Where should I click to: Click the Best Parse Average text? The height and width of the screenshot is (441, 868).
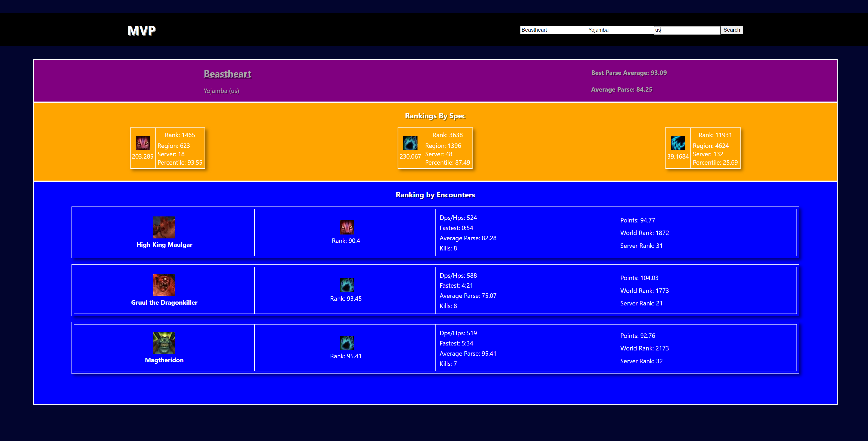(x=629, y=73)
